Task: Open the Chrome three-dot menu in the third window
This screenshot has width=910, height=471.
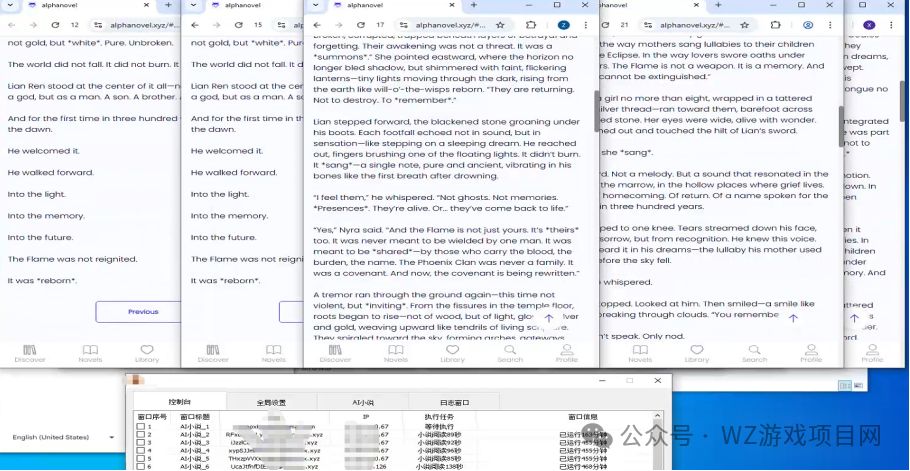Action: 586,25
